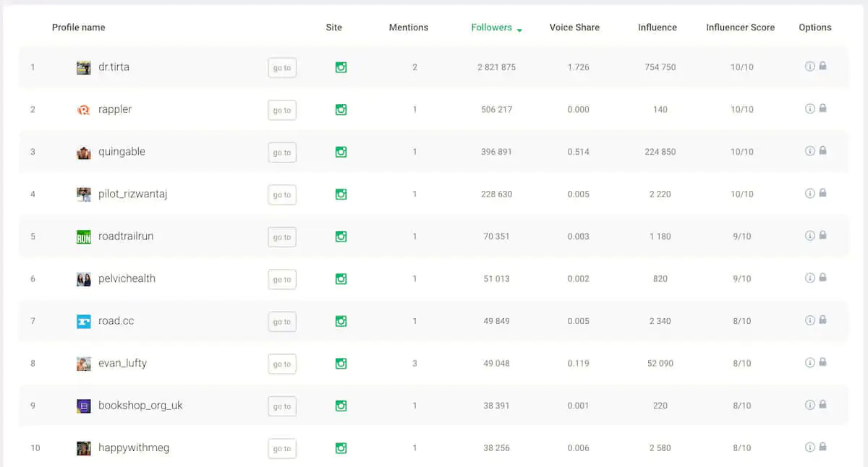Open the rappler profile name
This screenshot has height=467, width=868.
click(115, 109)
